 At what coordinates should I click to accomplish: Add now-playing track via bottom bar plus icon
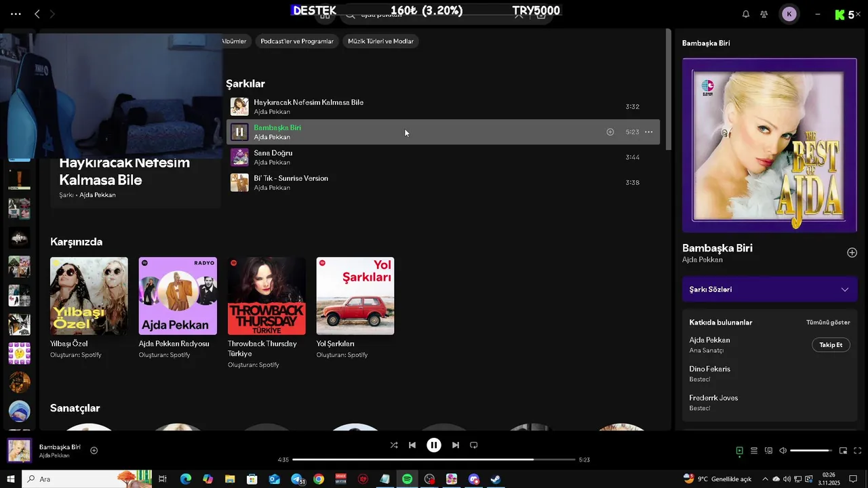click(94, 450)
